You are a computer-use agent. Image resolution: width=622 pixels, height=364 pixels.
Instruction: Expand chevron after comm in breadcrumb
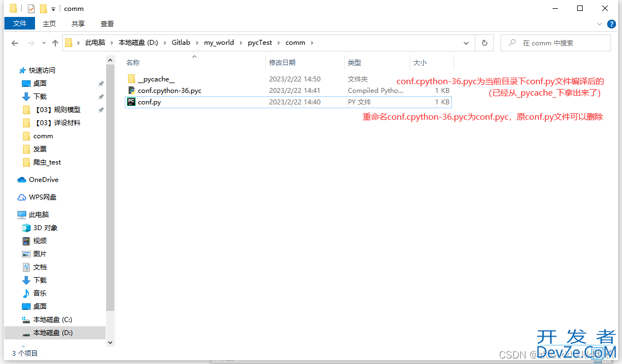tap(312, 43)
